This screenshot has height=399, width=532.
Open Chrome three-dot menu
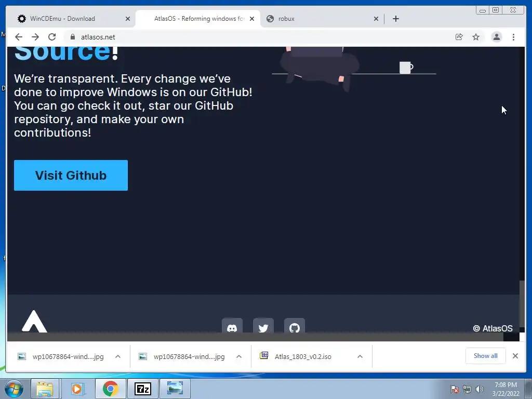click(x=513, y=37)
